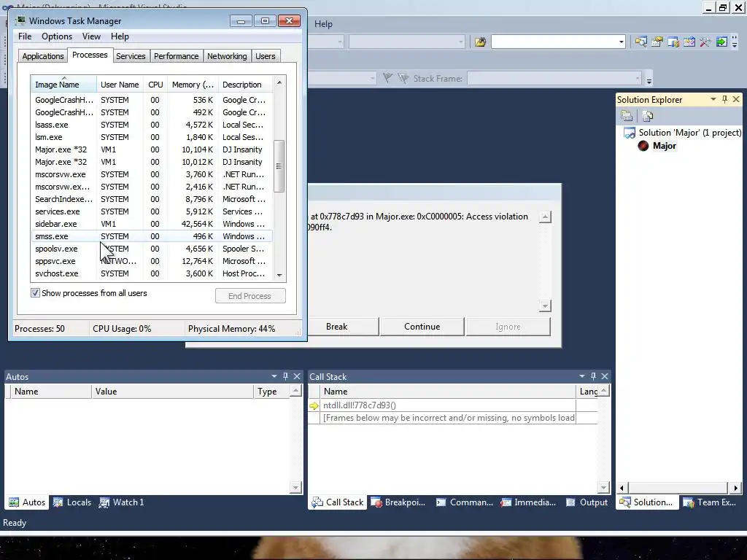Open the Find combo box dropdown arrow
The height and width of the screenshot is (560, 747).
[x=622, y=42]
